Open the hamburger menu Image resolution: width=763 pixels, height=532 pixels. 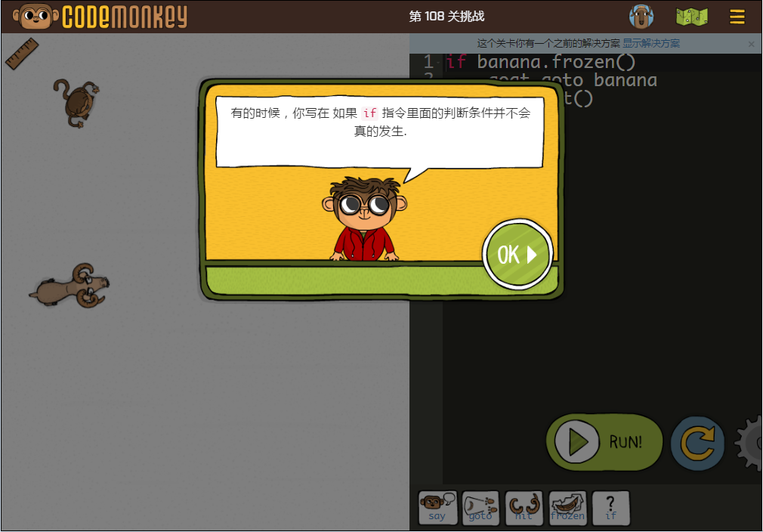pyautogui.click(x=737, y=17)
